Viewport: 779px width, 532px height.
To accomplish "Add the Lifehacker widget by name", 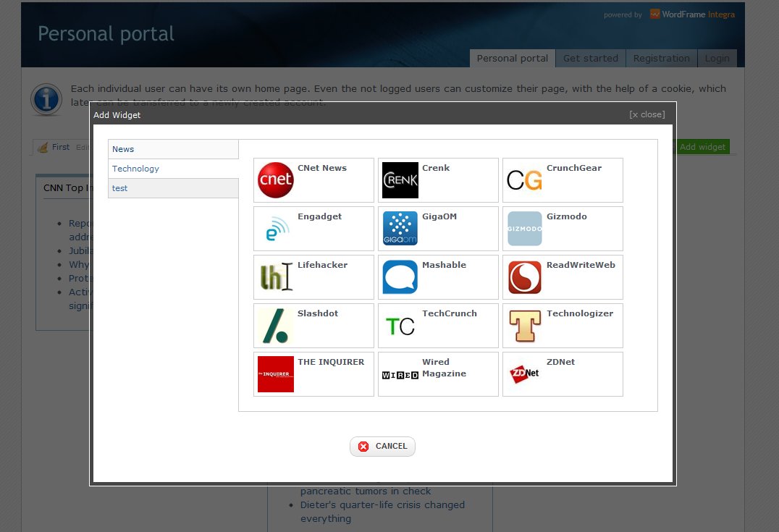I will click(322, 265).
